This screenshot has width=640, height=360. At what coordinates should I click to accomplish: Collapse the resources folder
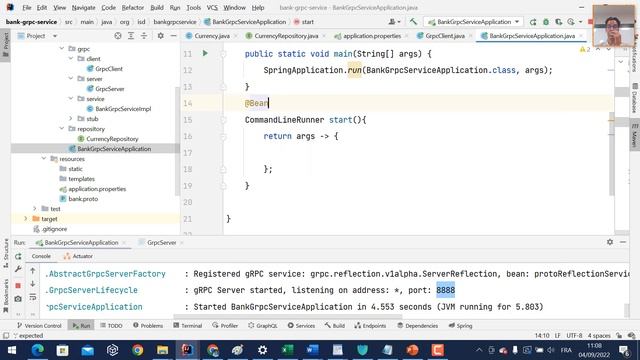point(44,159)
